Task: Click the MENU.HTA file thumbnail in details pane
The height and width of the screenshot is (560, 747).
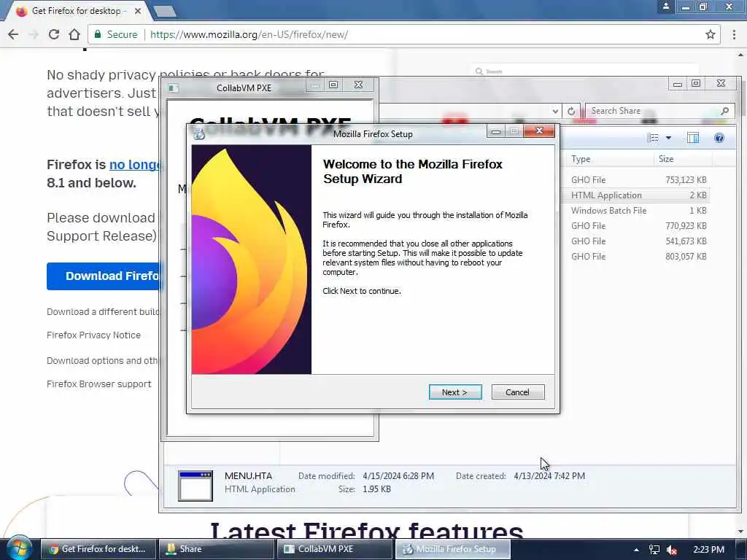Action: pyautogui.click(x=196, y=486)
